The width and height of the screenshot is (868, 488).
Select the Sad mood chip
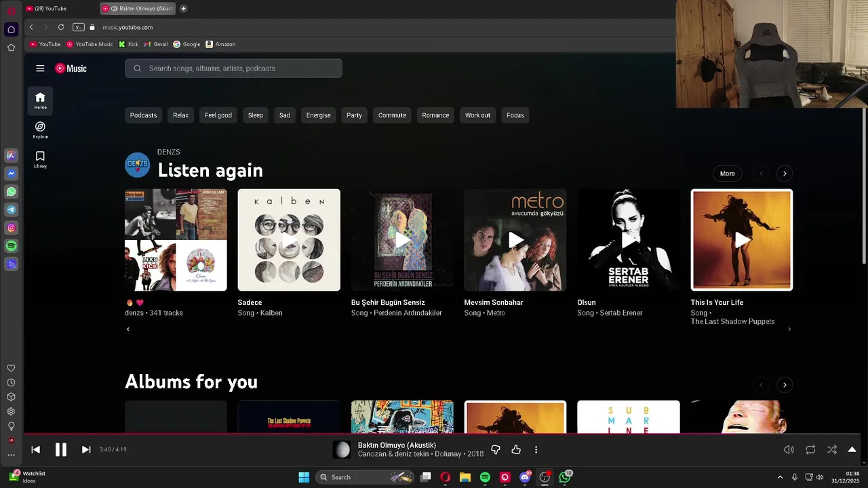click(x=285, y=115)
